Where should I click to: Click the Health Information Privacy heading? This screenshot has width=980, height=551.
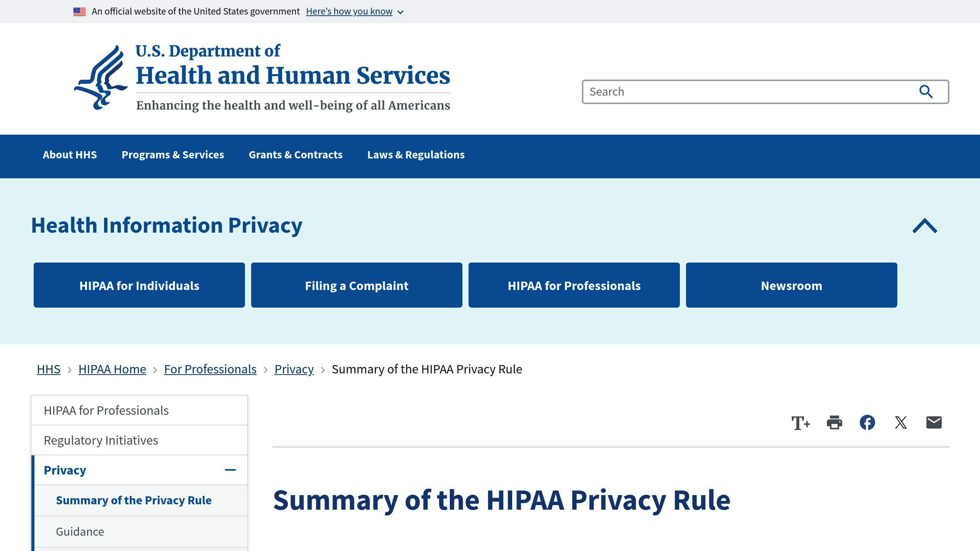pos(167,225)
